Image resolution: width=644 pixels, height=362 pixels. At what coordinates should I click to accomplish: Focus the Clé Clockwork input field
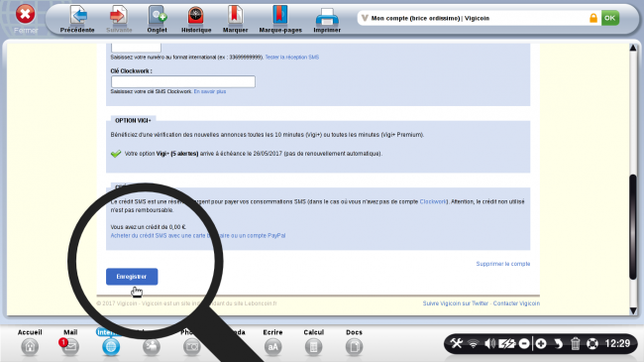[183, 81]
